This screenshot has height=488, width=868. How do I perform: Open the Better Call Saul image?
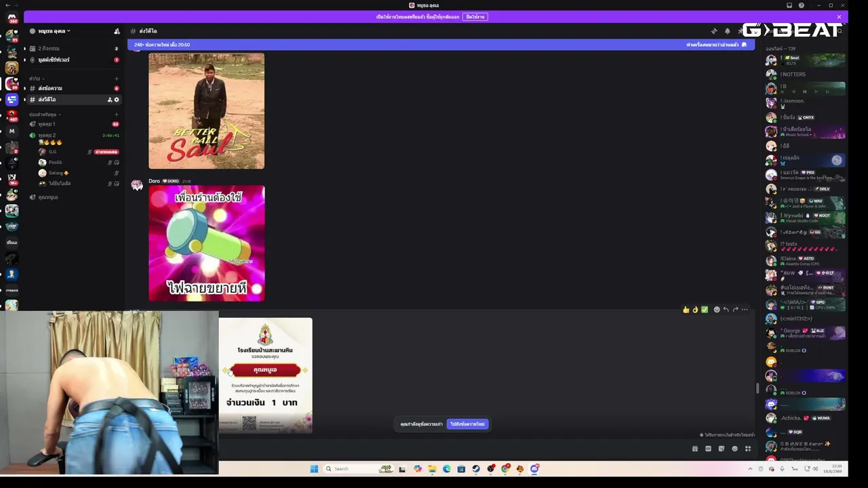(x=207, y=111)
